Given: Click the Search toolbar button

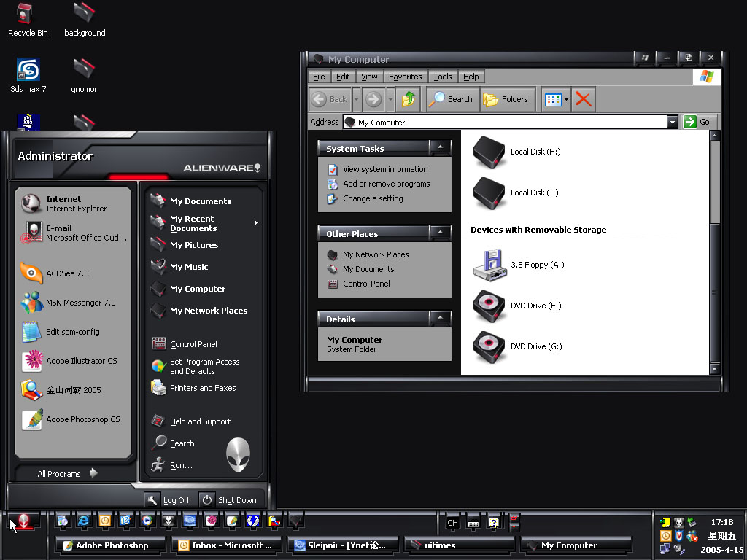Looking at the screenshot, I should tap(452, 99).
